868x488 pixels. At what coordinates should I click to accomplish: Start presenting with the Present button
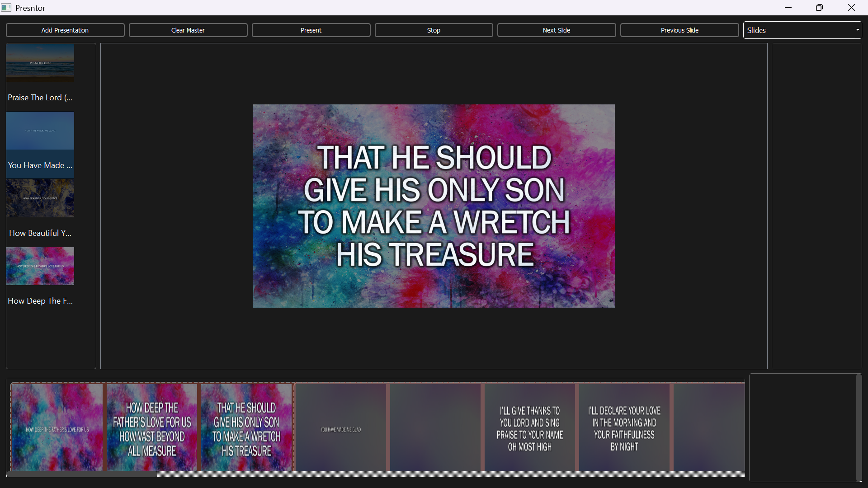(311, 30)
